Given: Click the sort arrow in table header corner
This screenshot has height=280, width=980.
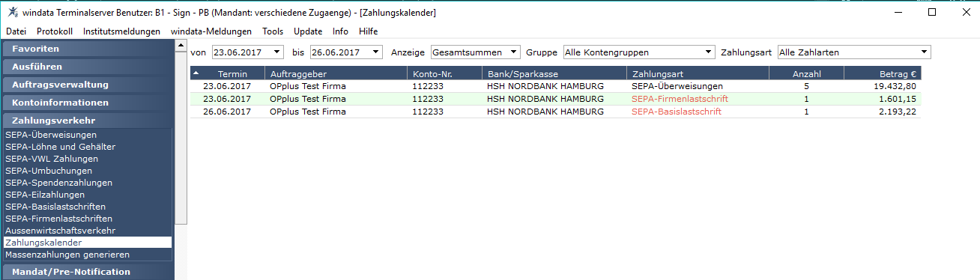Looking at the screenshot, I should coord(196,73).
